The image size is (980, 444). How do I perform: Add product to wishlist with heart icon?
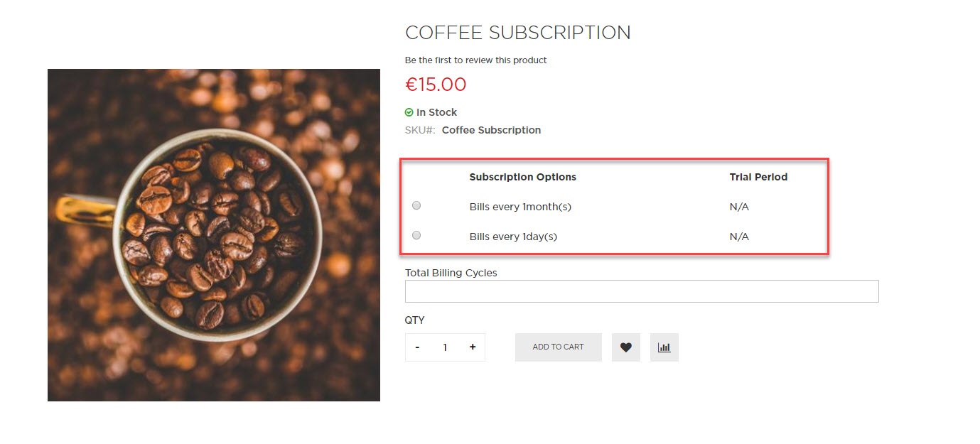pyautogui.click(x=625, y=347)
